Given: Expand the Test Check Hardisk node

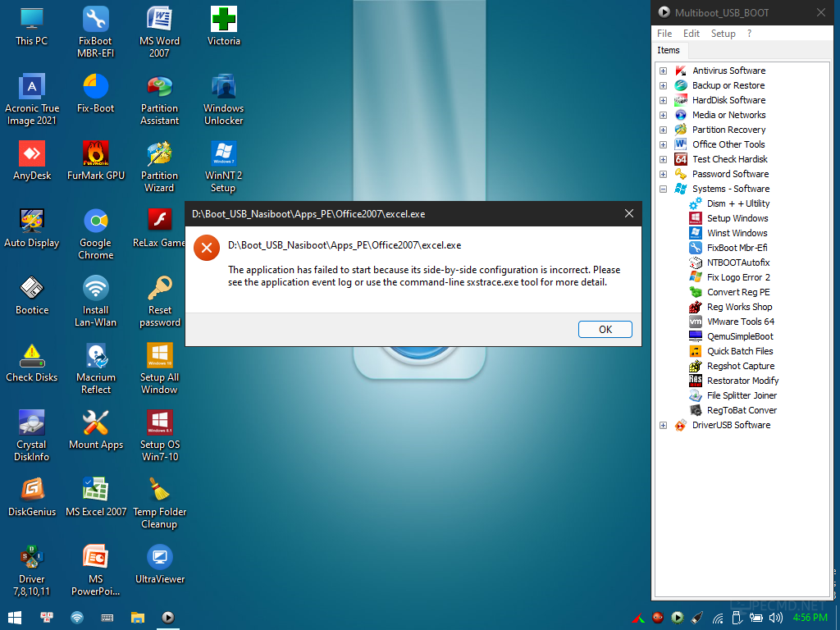Looking at the screenshot, I should coord(663,159).
